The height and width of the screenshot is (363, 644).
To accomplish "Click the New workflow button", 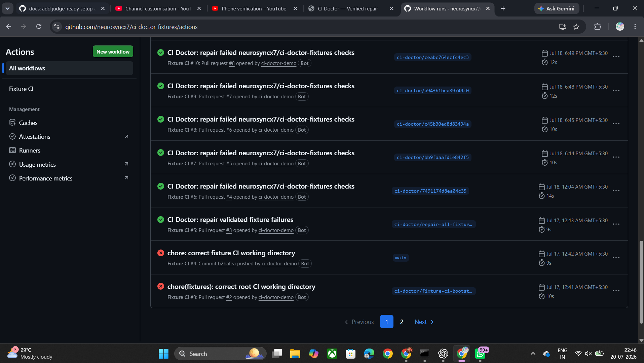I will coord(113,52).
